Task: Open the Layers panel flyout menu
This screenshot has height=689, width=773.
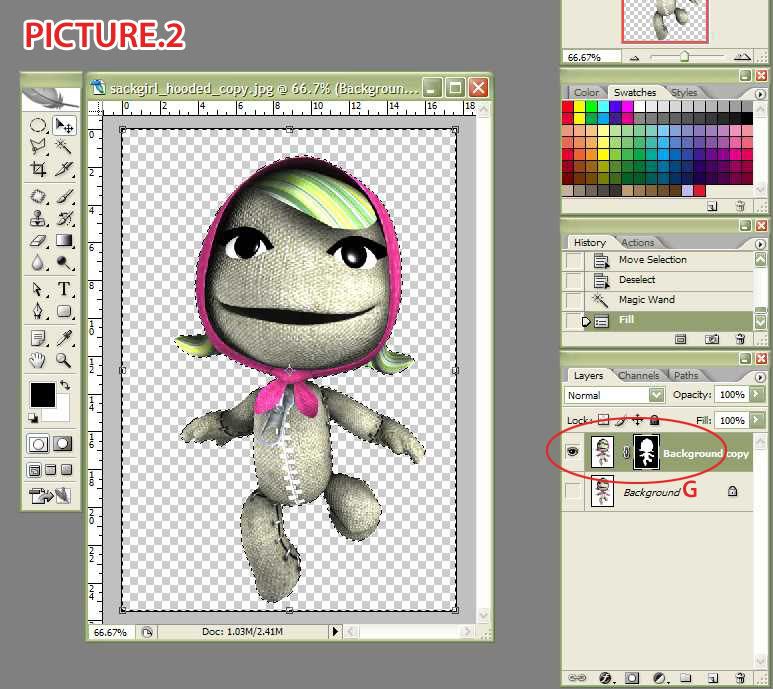Action: point(760,377)
